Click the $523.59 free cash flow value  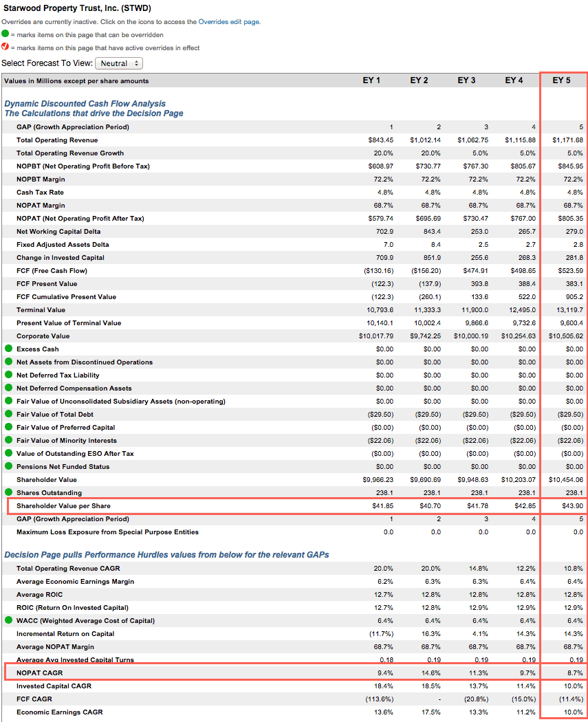tap(571, 271)
